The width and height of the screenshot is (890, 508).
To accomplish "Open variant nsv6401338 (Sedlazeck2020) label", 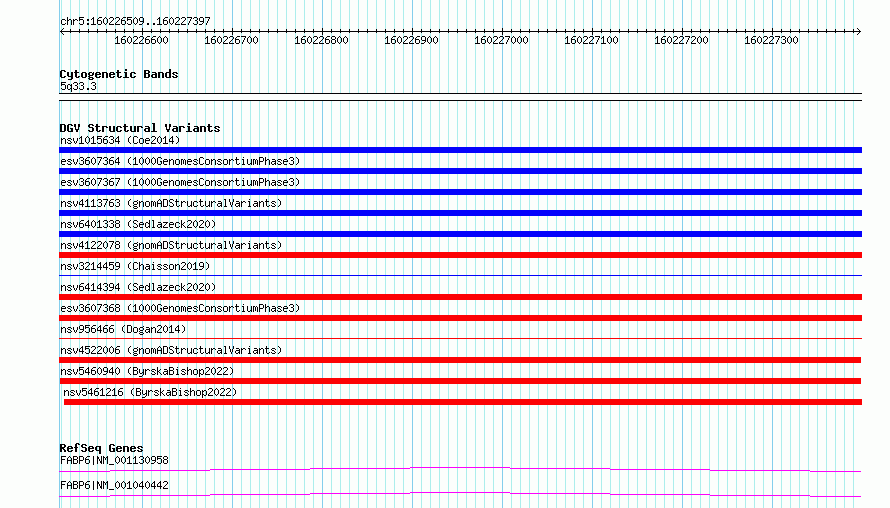I will point(138,224).
